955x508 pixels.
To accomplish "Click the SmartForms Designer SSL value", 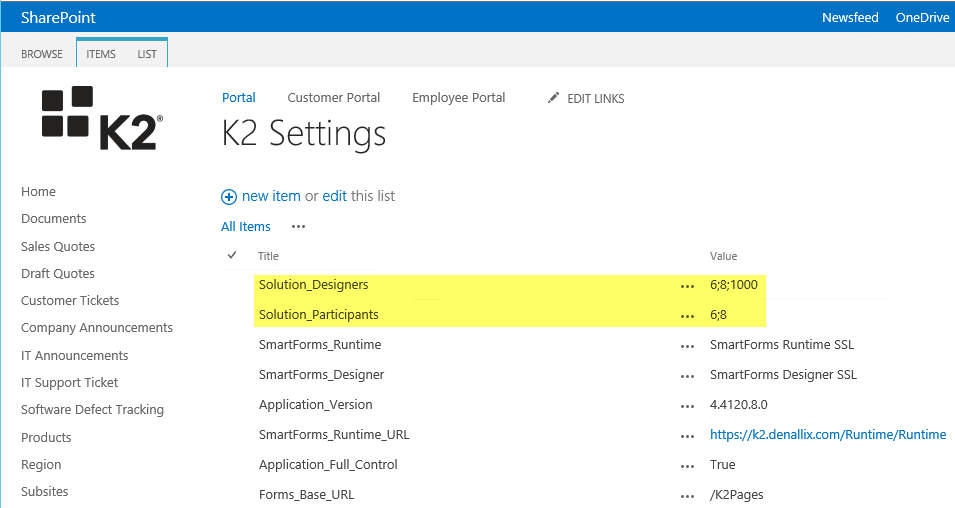I will [x=783, y=374].
